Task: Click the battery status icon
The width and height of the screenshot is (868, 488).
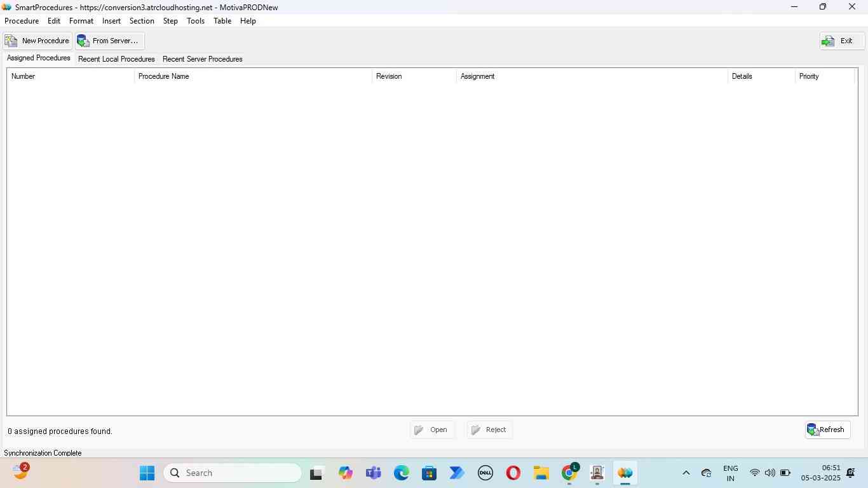Action: click(x=785, y=473)
